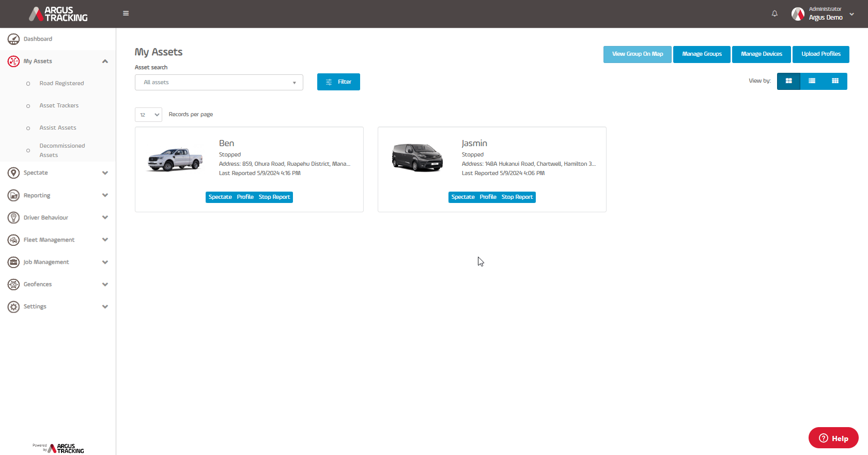Select My Assets menu label
The image size is (868, 455).
click(x=38, y=61)
